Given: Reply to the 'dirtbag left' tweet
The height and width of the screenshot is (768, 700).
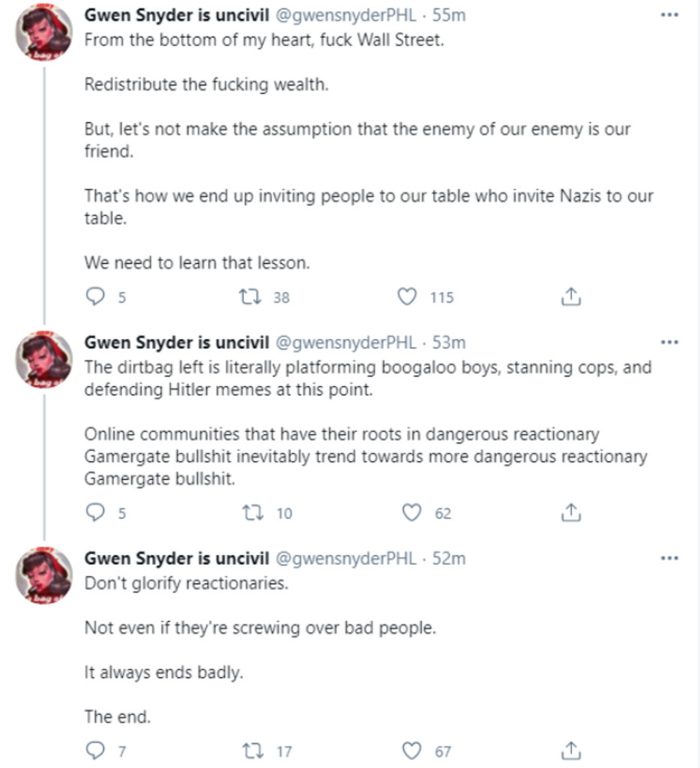Looking at the screenshot, I should [x=95, y=513].
